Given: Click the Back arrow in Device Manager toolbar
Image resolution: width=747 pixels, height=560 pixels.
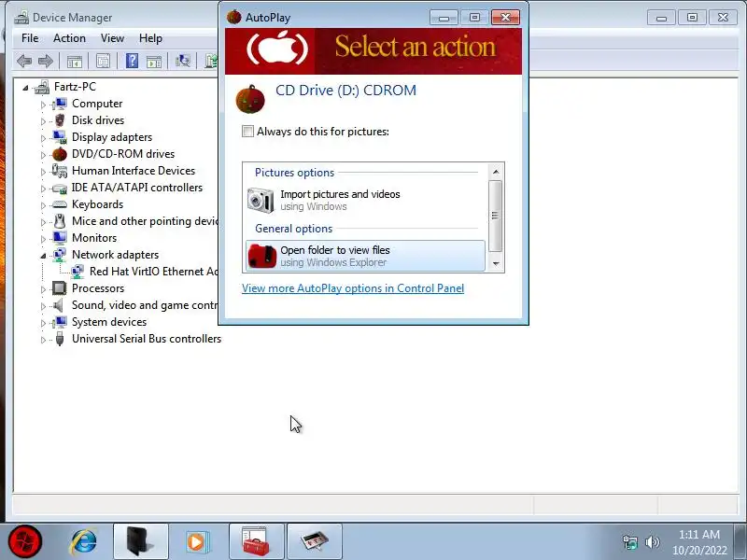Looking at the screenshot, I should click(x=24, y=61).
